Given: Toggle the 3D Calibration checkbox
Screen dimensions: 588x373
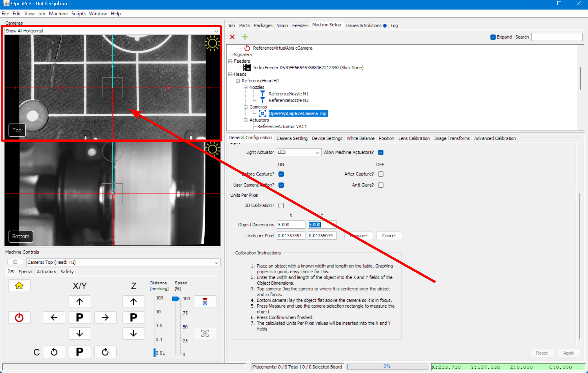Looking at the screenshot, I should (281, 205).
